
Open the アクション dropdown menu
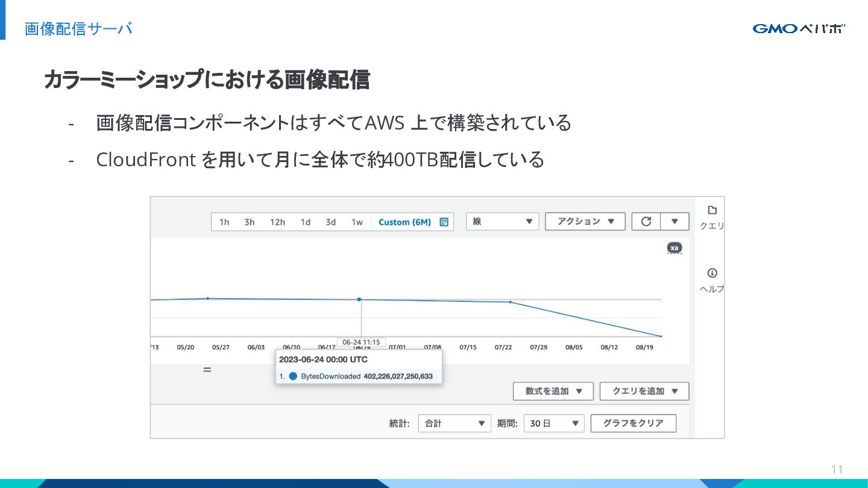(585, 222)
